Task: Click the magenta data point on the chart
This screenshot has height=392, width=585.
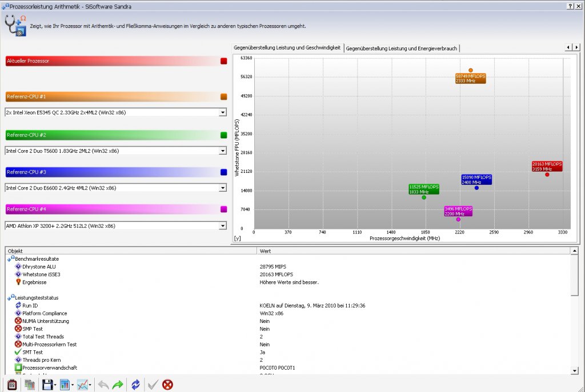Action: pos(458,220)
